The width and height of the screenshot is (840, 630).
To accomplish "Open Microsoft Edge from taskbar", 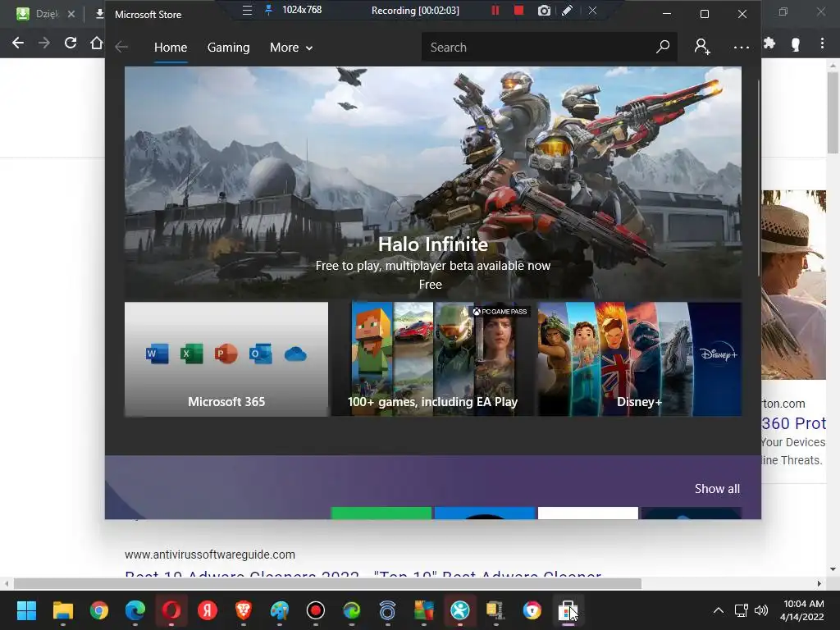I will (135, 610).
